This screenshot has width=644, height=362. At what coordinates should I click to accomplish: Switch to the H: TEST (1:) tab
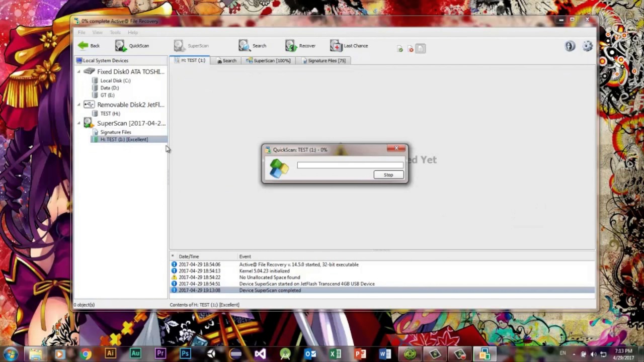point(190,60)
